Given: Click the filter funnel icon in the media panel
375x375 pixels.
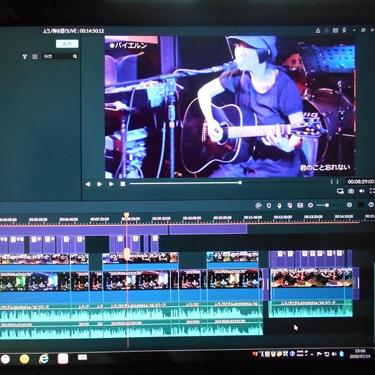Looking at the screenshot, I should pyautogui.click(x=25, y=57).
